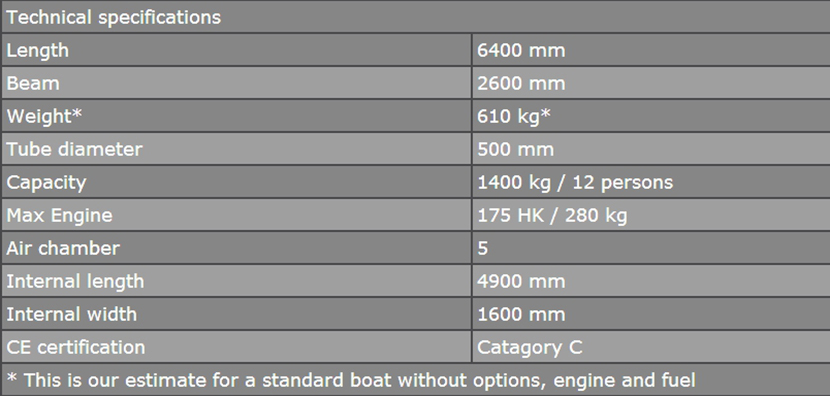Select the Length label cell
830x396 pixels.
point(236,50)
